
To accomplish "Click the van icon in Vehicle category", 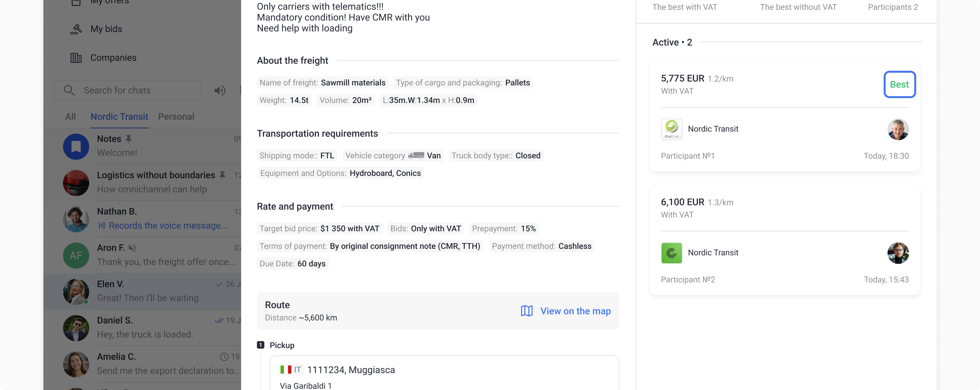I will coord(416,155).
